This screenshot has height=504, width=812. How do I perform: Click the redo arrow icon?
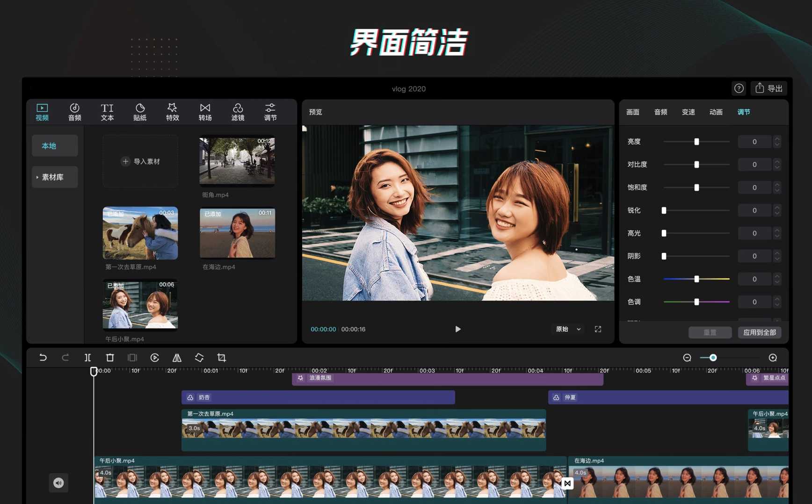[65, 358]
